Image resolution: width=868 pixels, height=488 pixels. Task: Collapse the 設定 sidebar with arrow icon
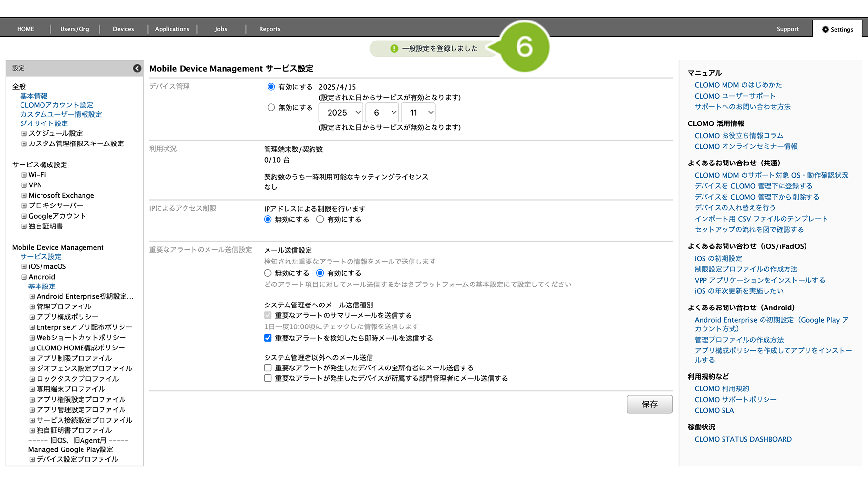pos(137,68)
